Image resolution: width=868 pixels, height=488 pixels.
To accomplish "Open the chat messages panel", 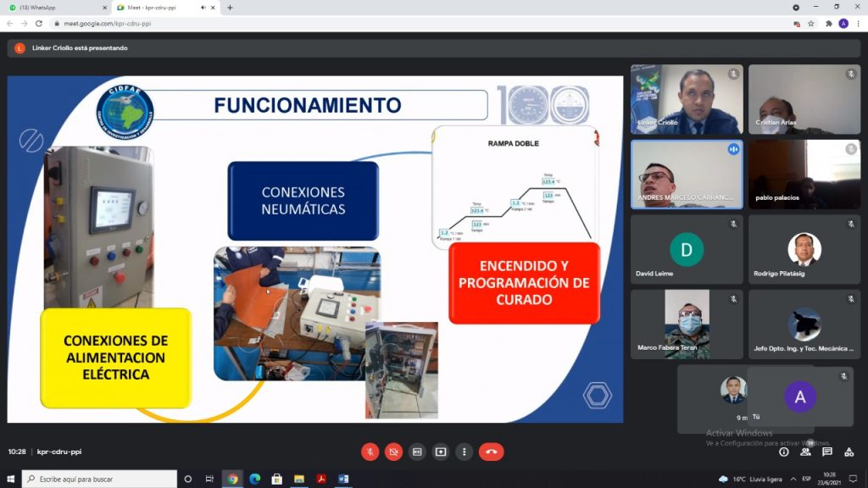I will [827, 452].
